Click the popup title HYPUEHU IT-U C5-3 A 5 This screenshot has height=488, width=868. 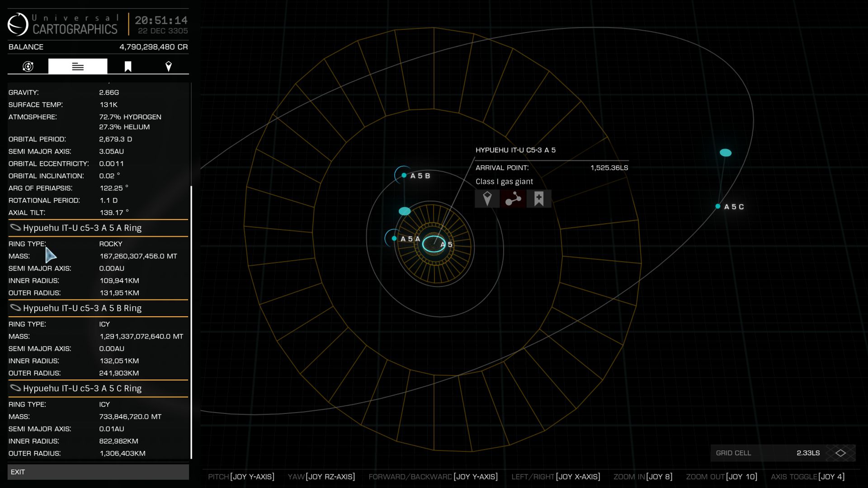tap(515, 150)
